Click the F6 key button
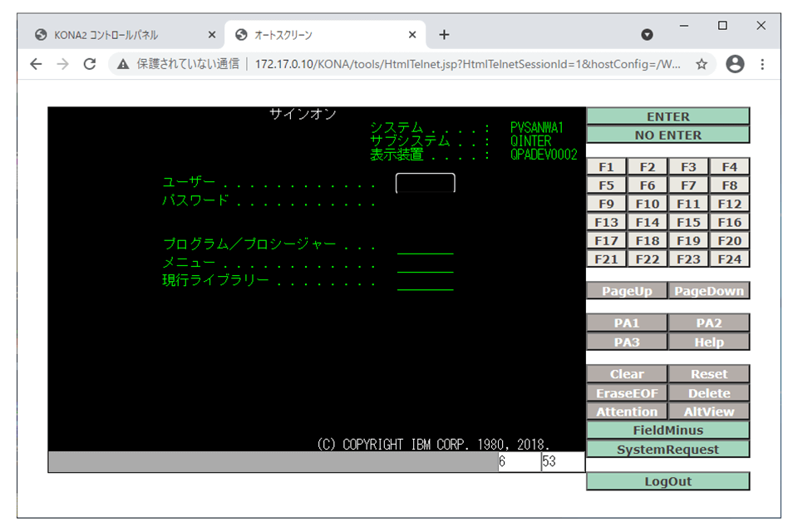 [x=648, y=185]
